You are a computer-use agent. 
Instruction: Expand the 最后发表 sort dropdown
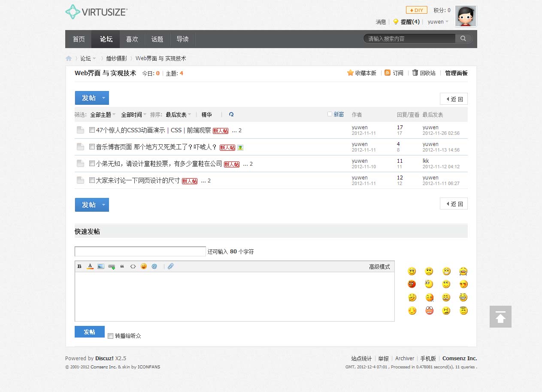(179, 115)
